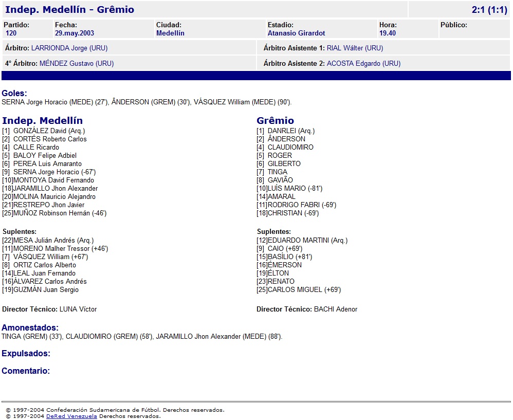Click the 'Medellín' value under Ciudad

[170, 33]
